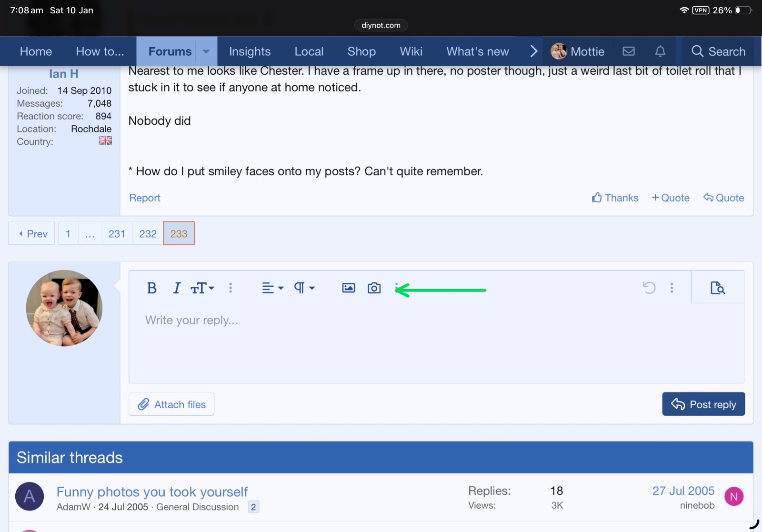The height and width of the screenshot is (532, 762).
Task: Open the Insights tab
Action: point(250,51)
